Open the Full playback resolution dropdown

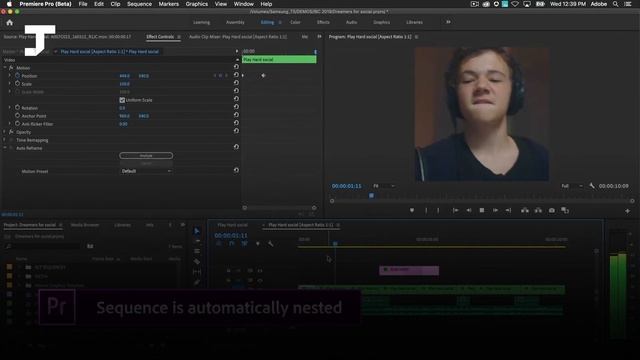572,186
